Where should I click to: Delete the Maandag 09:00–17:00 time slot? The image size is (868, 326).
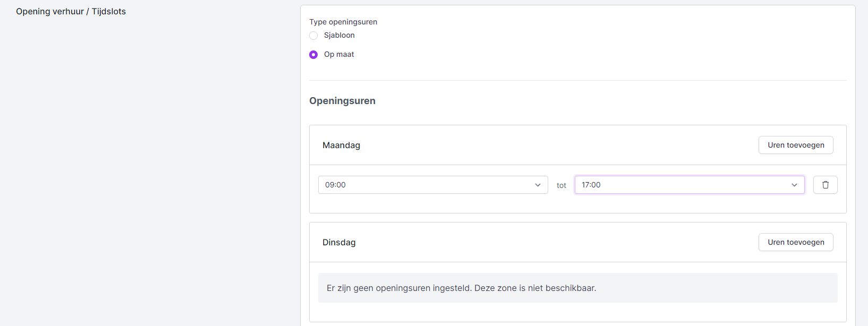point(825,185)
